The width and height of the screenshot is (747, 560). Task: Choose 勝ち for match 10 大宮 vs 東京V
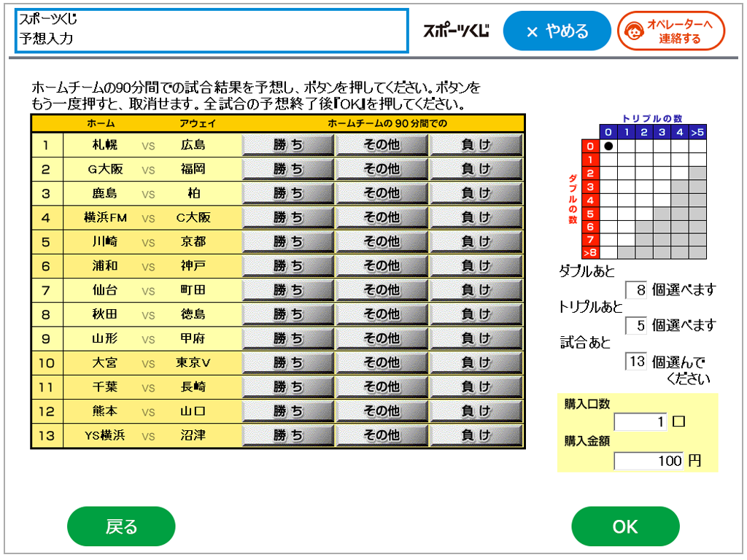pos(288,362)
